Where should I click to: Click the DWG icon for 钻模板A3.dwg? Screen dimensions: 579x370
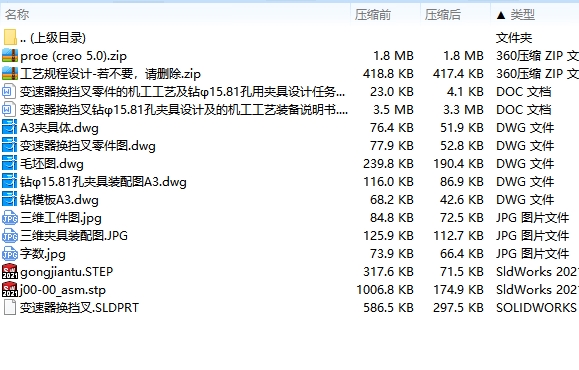pos(10,200)
